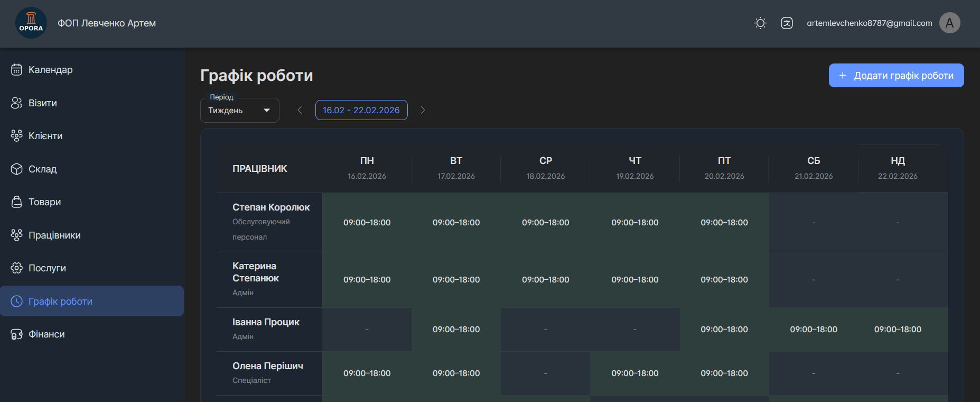Image resolution: width=980 pixels, height=402 pixels.
Task: Go to next week arrow
Action: coord(423,110)
